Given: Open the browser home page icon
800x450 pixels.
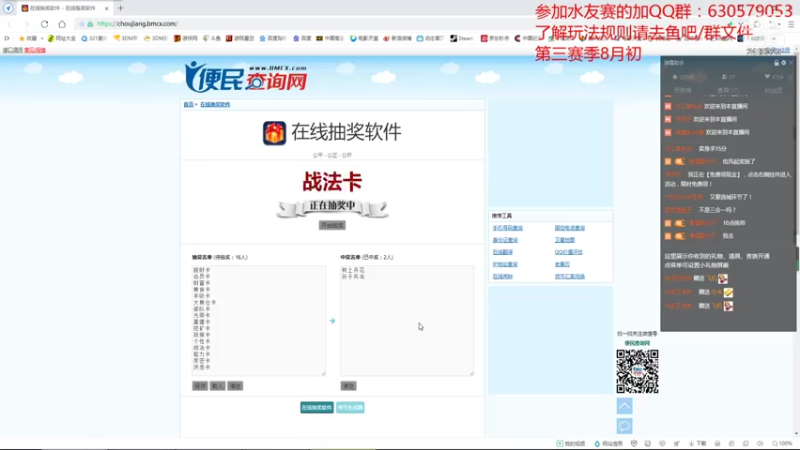Looking at the screenshot, I should [x=62, y=24].
